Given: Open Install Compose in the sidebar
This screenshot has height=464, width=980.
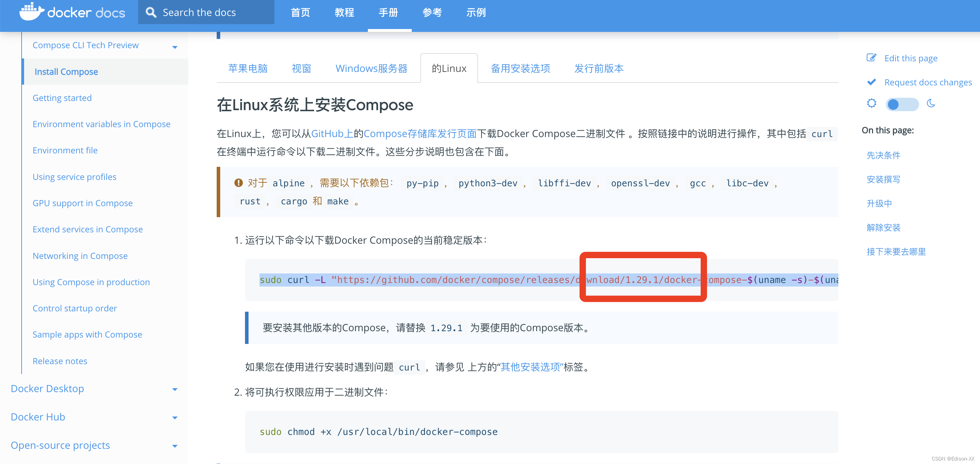Looking at the screenshot, I should pyautogui.click(x=66, y=72).
